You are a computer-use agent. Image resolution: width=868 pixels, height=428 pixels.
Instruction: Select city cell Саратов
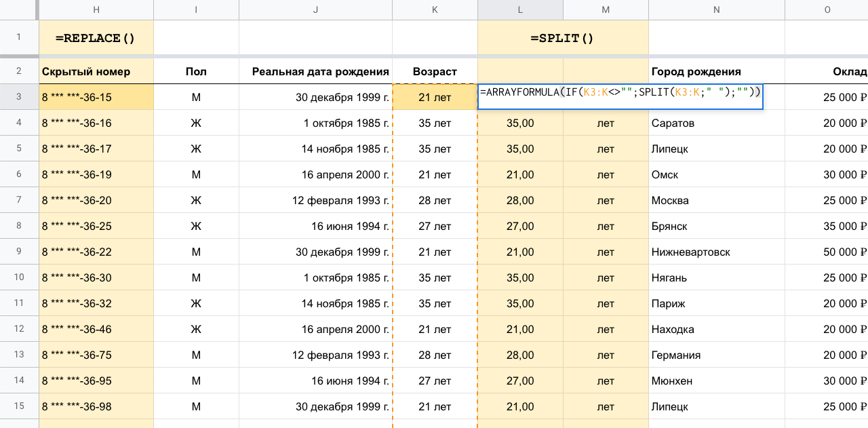[x=717, y=123]
